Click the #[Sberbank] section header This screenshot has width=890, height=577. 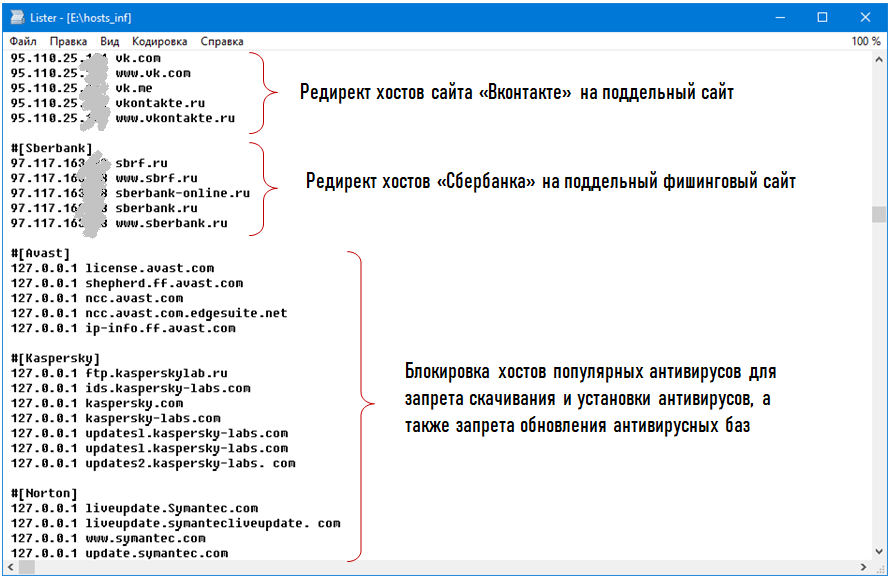coord(51,148)
